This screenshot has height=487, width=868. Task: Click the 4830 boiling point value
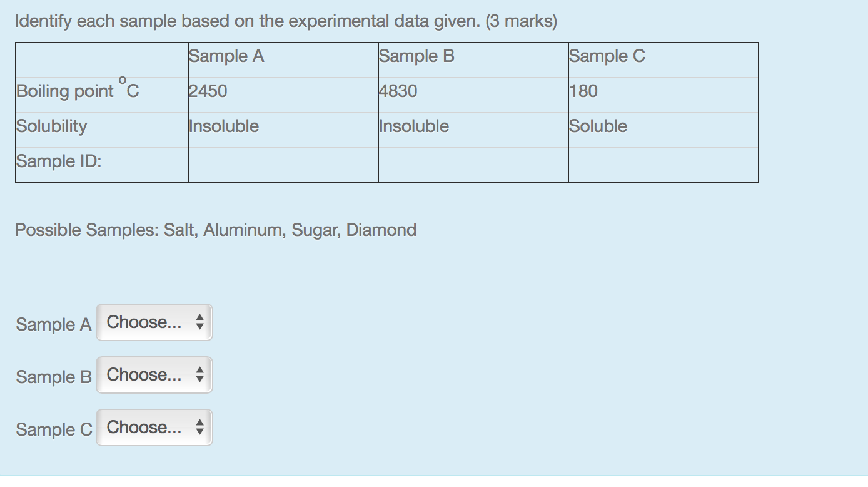[x=398, y=91]
